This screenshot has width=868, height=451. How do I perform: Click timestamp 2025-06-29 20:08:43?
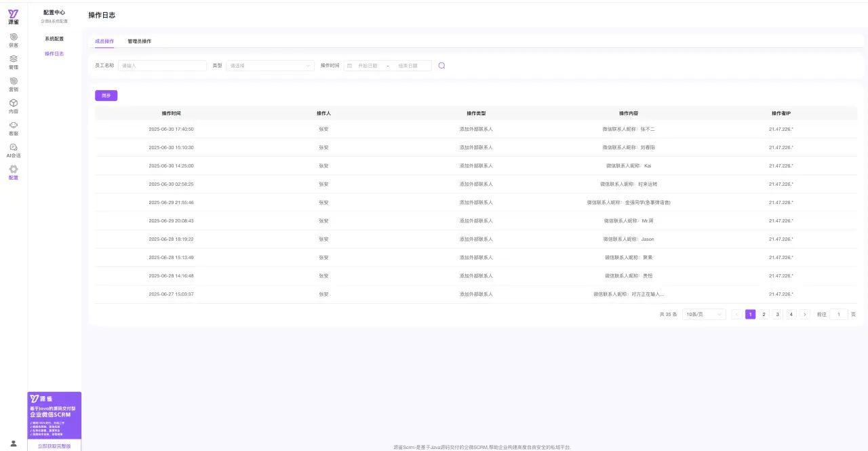tap(172, 220)
